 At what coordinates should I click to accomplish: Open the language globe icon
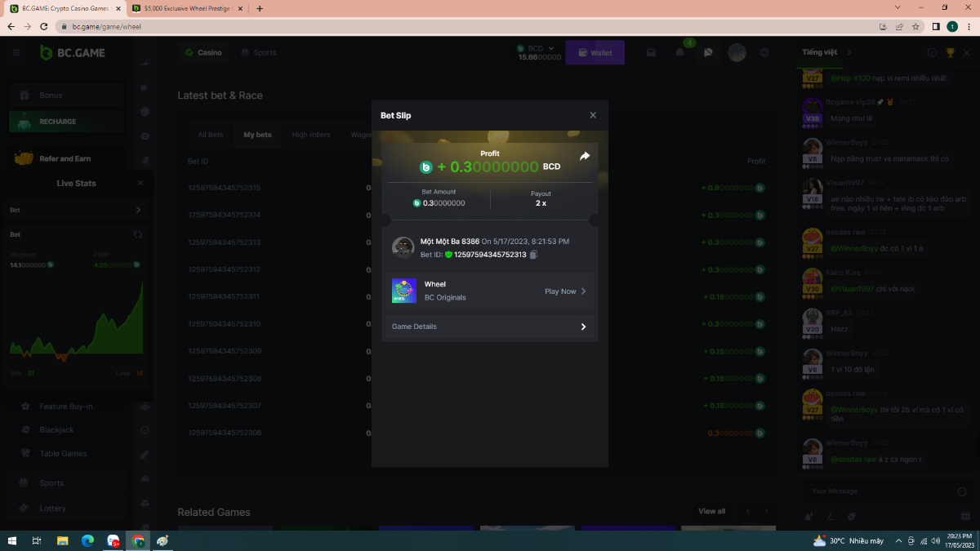click(764, 52)
